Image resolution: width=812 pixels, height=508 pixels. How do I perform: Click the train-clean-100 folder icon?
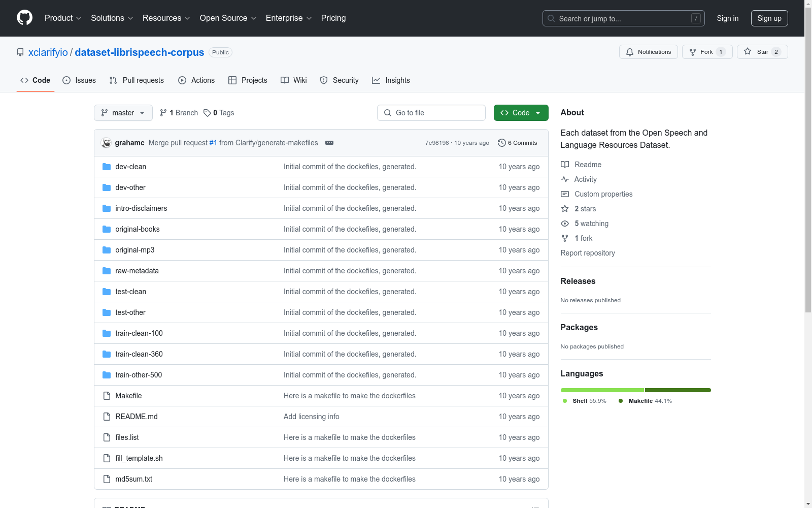pos(107,333)
